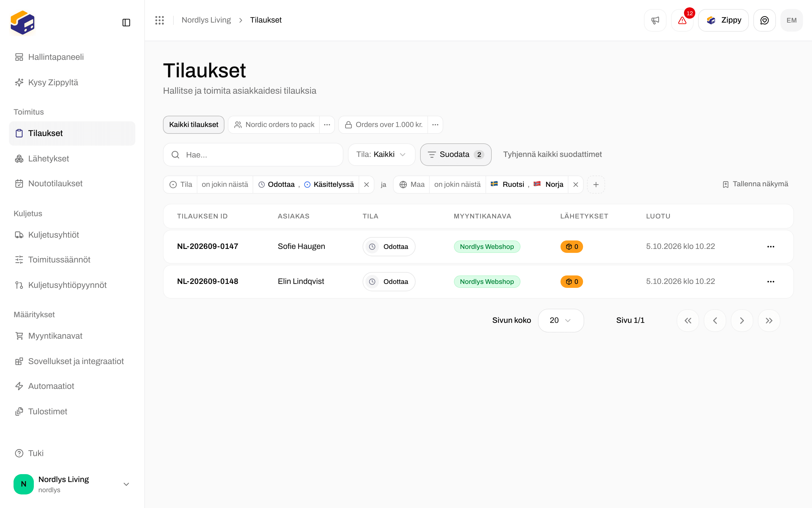Open the Tila: Kaikki status dropdown
This screenshot has width=812, height=508.
(381, 155)
